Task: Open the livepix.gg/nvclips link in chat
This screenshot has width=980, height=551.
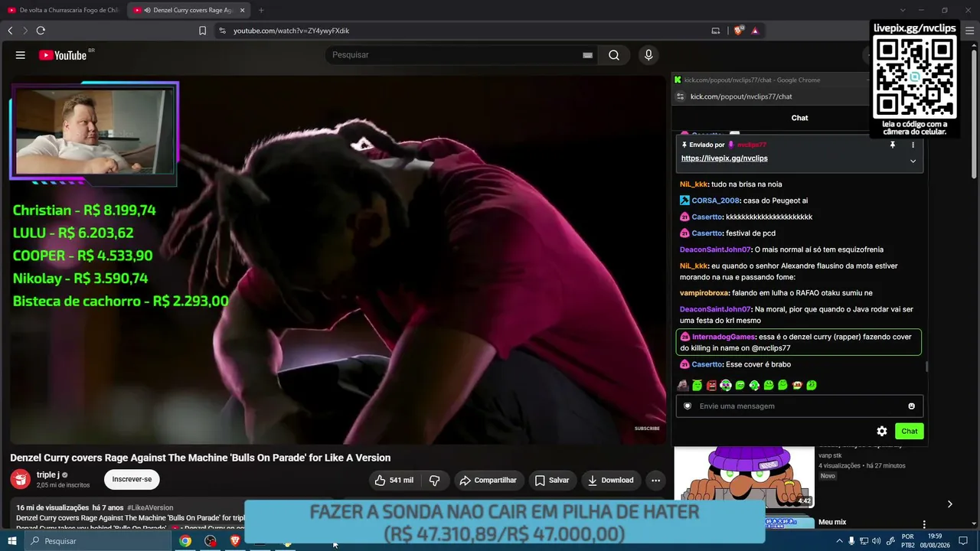Action: click(724, 158)
